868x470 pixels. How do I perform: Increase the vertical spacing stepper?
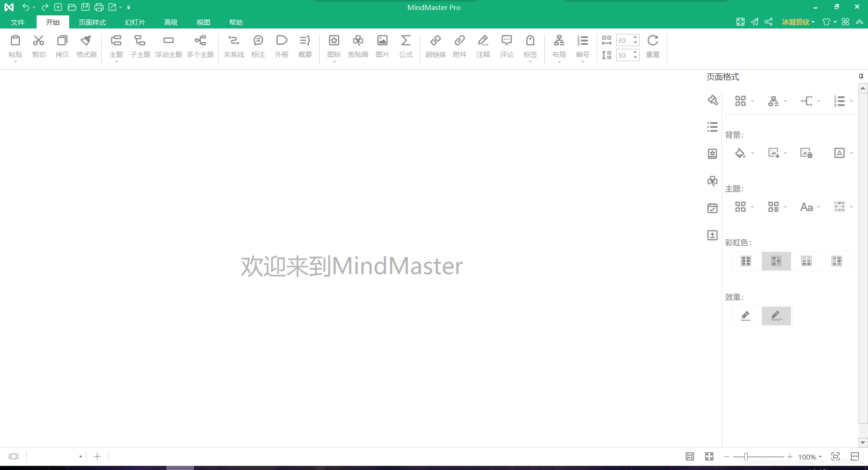636,52
